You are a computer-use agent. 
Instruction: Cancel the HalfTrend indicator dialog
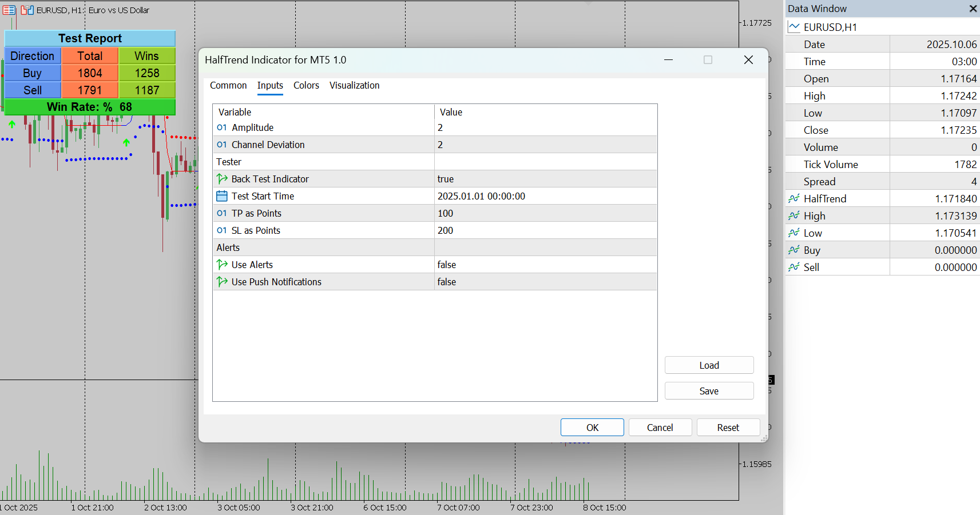(660, 428)
